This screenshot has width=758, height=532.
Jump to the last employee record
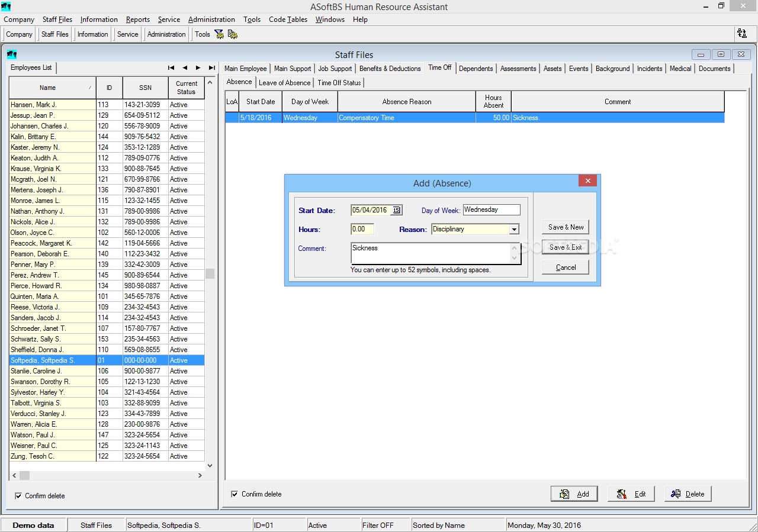(x=212, y=67)
